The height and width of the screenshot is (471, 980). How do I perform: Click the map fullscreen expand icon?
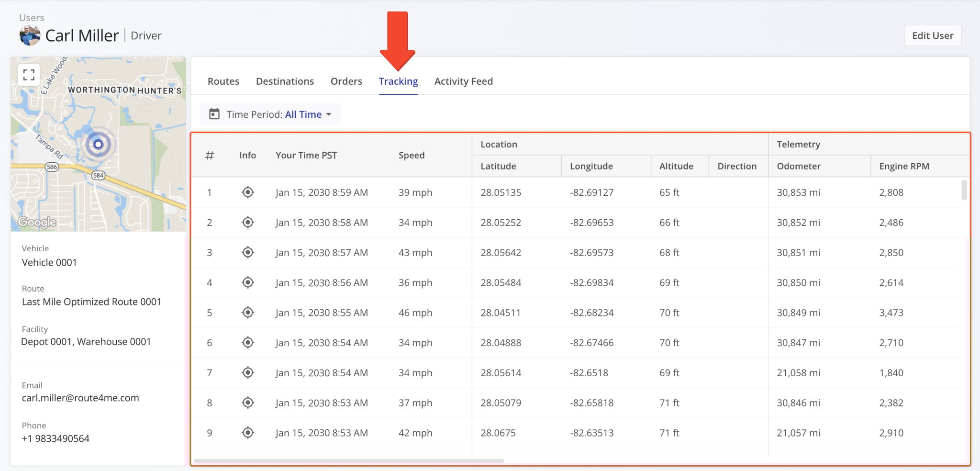[29, 75]
